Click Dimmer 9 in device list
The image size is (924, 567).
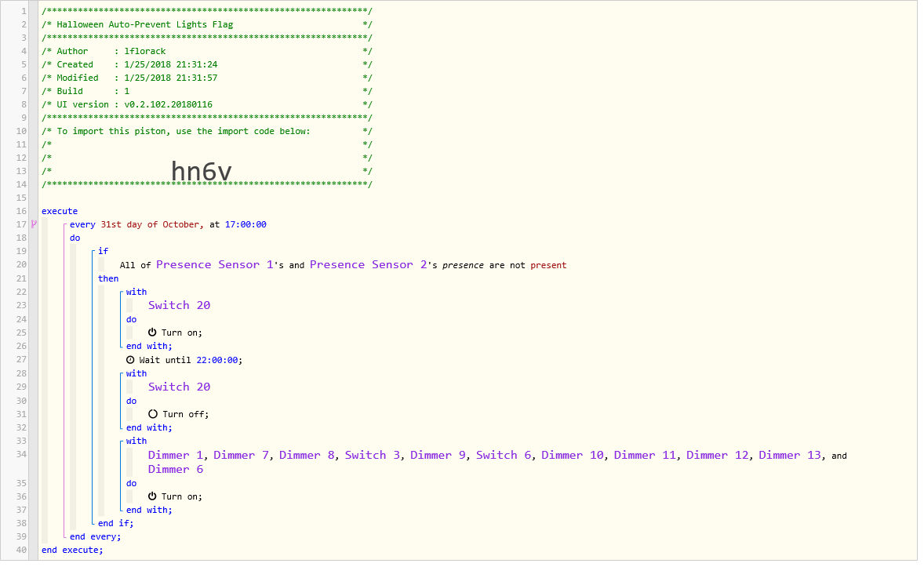438,456
